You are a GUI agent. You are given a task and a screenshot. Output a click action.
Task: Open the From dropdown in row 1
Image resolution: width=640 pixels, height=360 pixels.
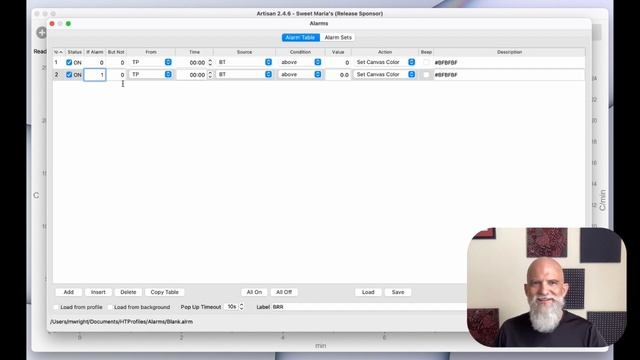[x=151, y=62]
